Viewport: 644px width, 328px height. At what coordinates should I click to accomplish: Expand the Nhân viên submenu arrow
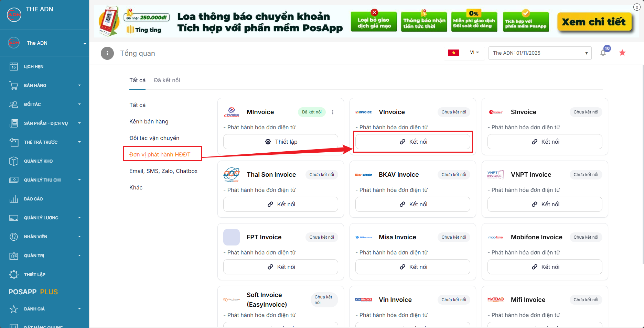pos(79,237)
